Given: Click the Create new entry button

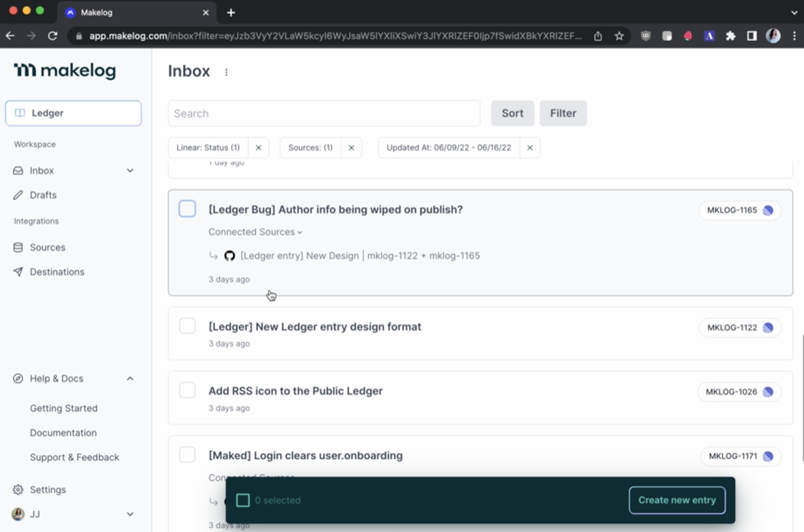Looking at the screenshot, I should (x=677, y=500).
